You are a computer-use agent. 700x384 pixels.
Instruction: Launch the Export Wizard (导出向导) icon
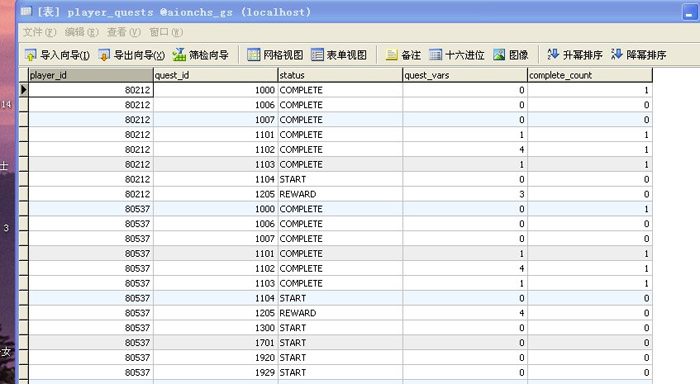pos(104,55)
